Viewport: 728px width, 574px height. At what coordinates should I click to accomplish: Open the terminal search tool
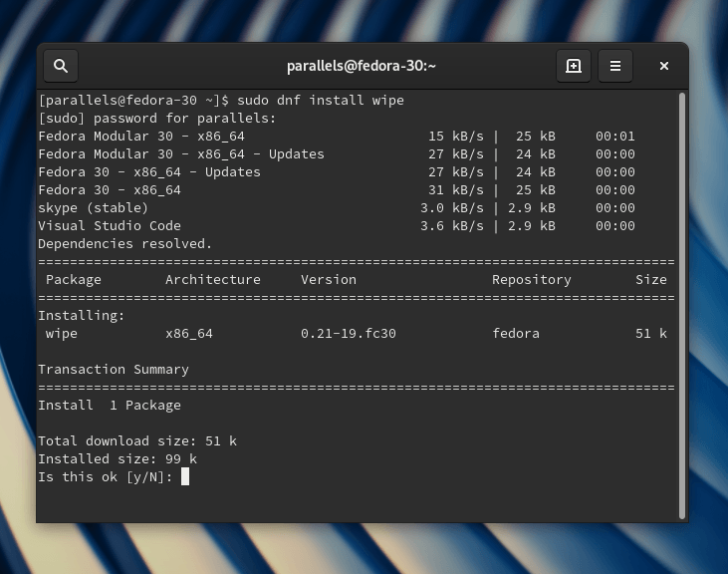[61, 66]
